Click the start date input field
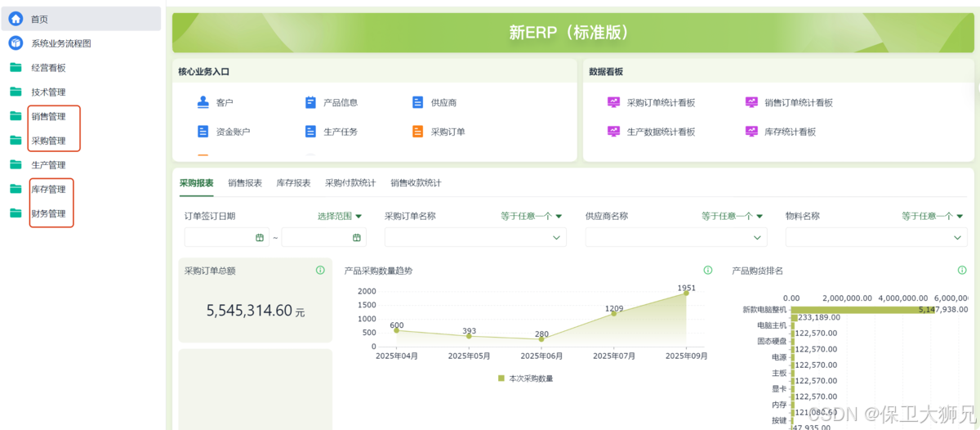Image resolution: width=980 pixels, height=430 pixels. click(x=227, y=237)
